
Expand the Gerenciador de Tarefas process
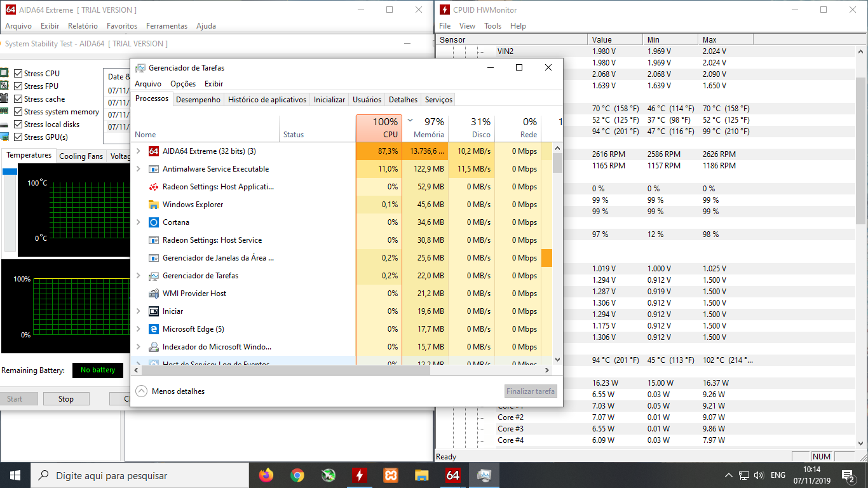pyautogui.click(x=139, y=276)
